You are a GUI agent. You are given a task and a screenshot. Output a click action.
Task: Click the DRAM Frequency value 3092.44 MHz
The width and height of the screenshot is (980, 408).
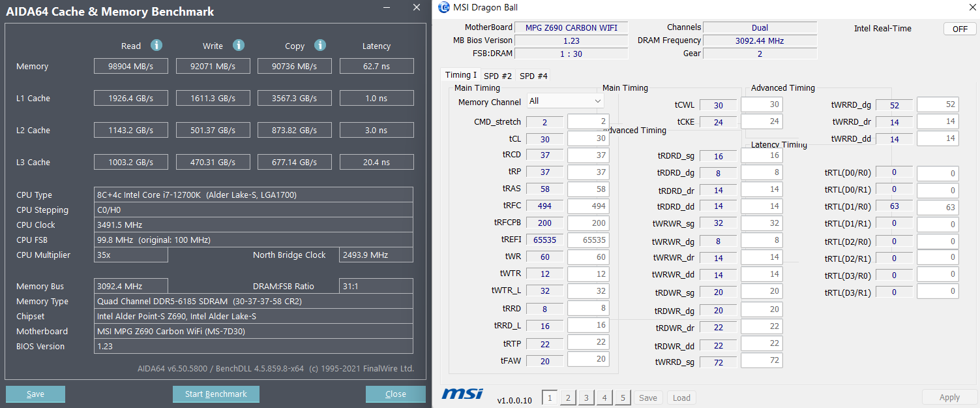click(760, 40)
